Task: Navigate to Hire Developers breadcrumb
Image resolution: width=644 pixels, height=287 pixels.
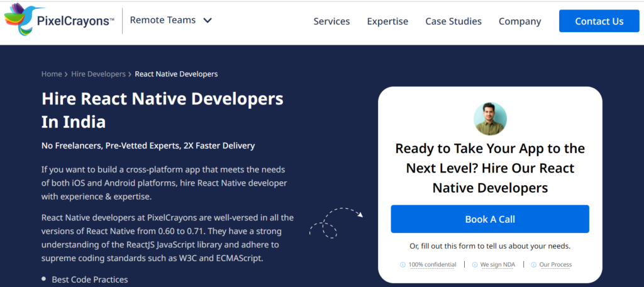Action: [x=98, y=74]
